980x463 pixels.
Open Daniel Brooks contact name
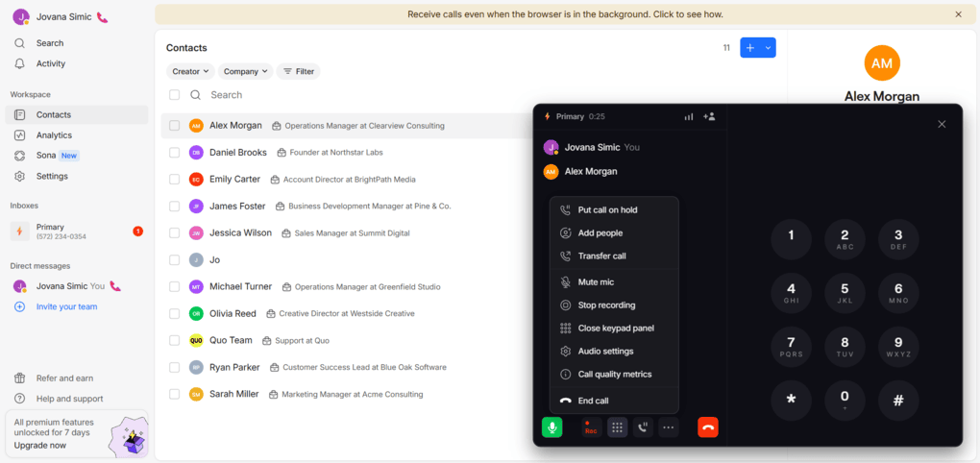pyautogui.click(x=238, y=153)
